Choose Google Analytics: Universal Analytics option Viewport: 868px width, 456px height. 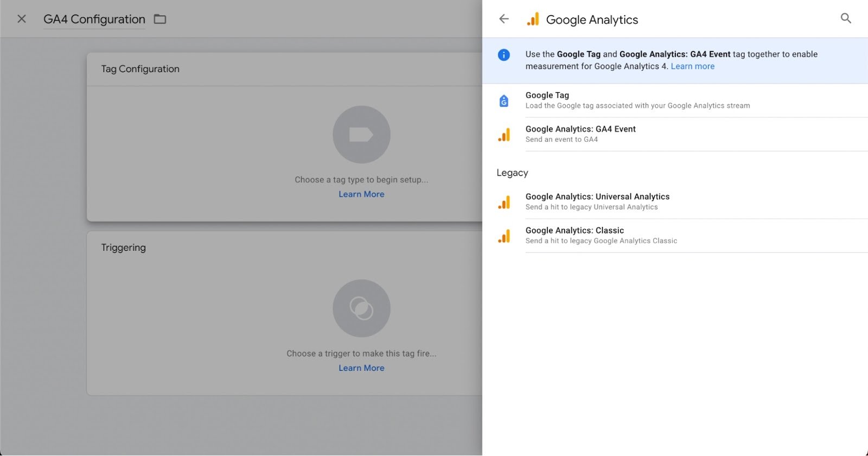click(597, 197)
